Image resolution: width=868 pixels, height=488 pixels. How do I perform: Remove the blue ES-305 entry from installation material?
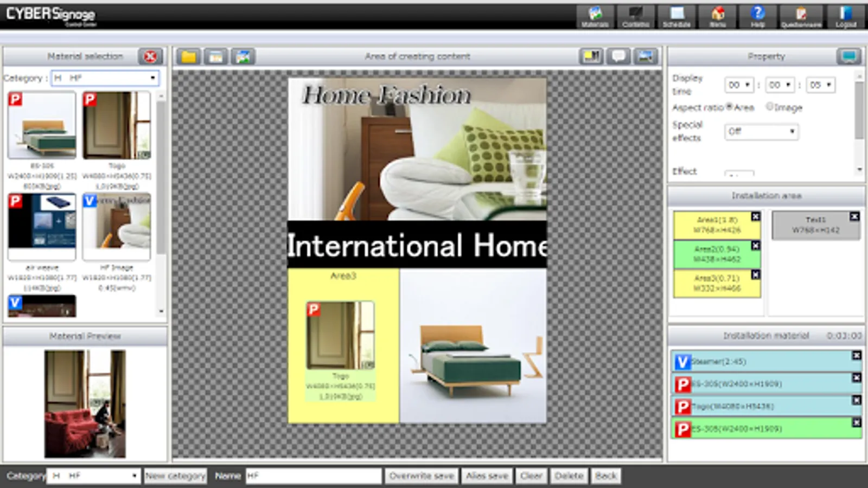[857, 378]
